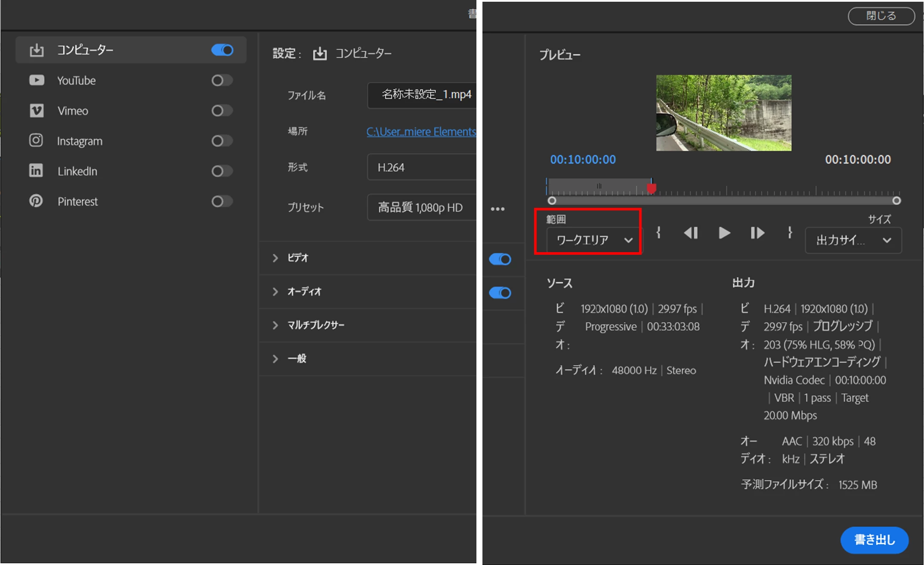
Task: Click the three-dots more options icon
Action: point(498,209)
